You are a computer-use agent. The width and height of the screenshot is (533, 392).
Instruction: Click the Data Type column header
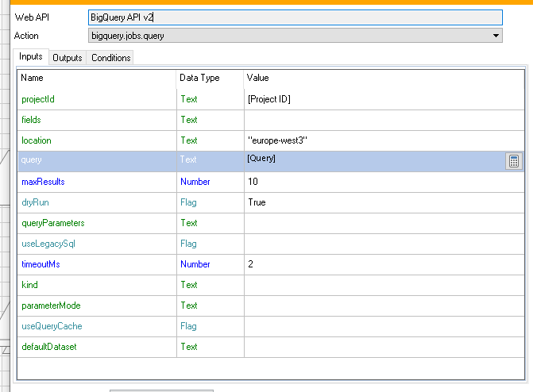pyautogui.click(x=199, y=78)
